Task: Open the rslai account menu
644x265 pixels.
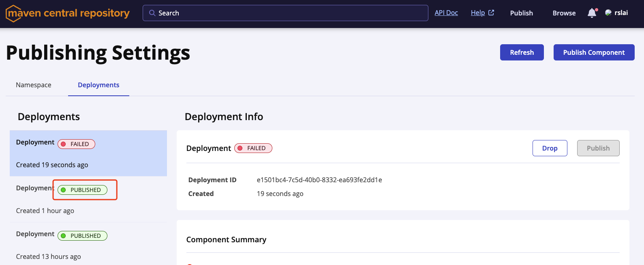Action: click(x=616, y=13)
